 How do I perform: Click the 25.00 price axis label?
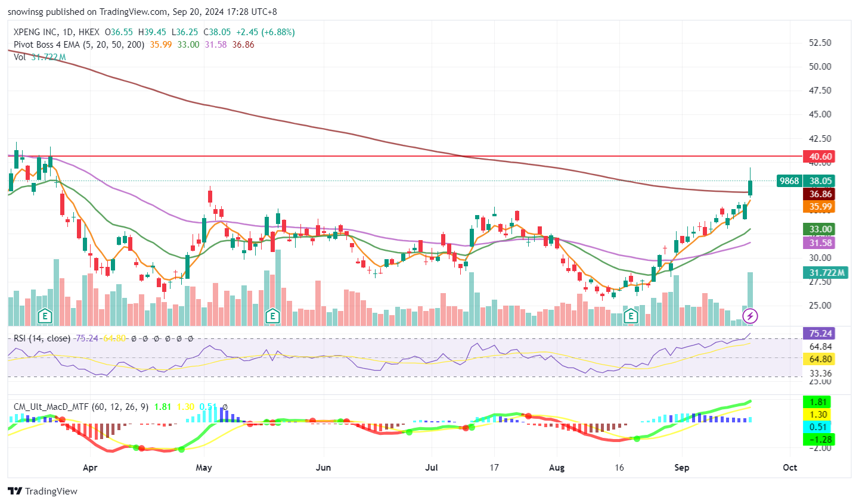[820, 306]
